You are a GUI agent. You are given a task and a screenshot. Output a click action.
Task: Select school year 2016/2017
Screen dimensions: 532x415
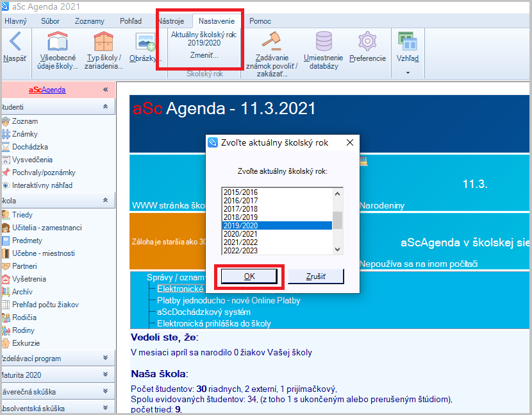pyautogui.click(x=277, y=201)
